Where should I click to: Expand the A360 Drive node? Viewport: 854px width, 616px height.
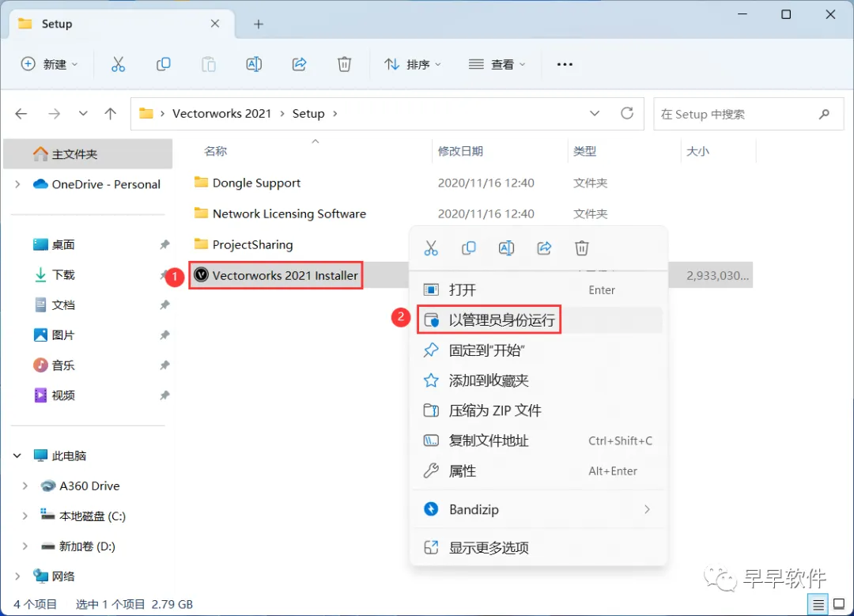point(25,486)
